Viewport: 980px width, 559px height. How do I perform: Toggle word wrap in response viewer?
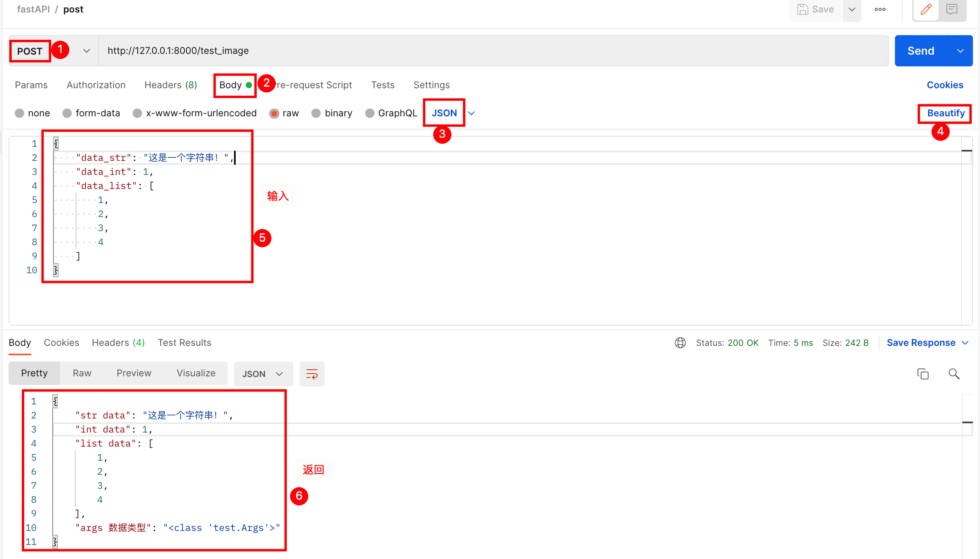click(x=312, y=374)
